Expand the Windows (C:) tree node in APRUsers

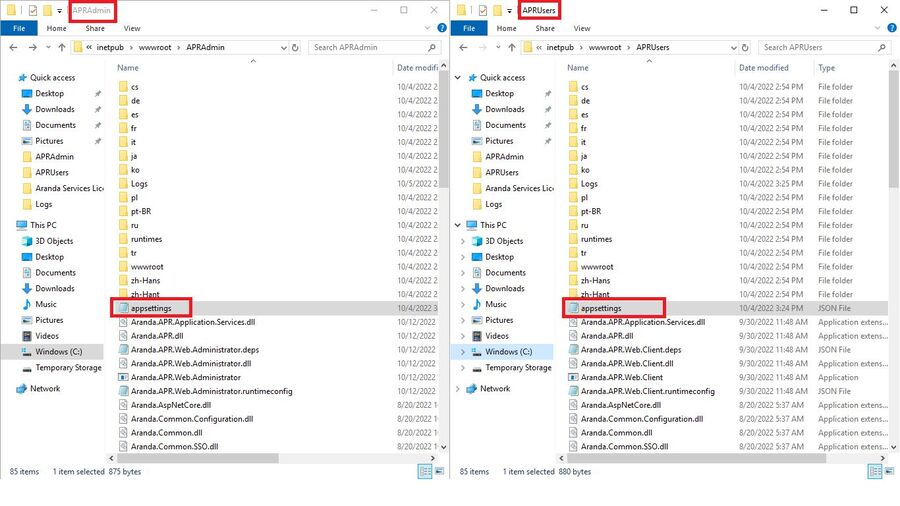click(x=461, y=352)
